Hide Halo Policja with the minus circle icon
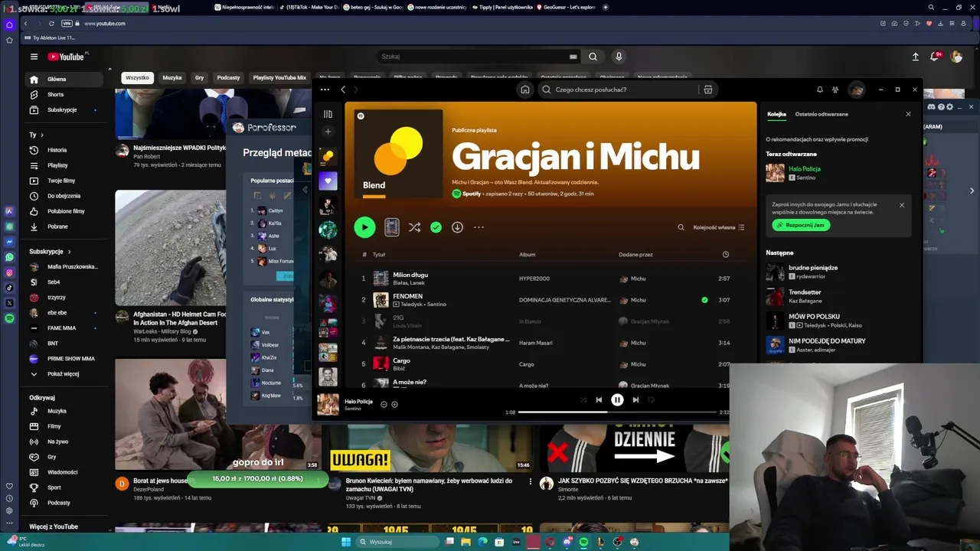Image resolution: width=980 pixels, height=551 pixels. (x=384, y=404)
